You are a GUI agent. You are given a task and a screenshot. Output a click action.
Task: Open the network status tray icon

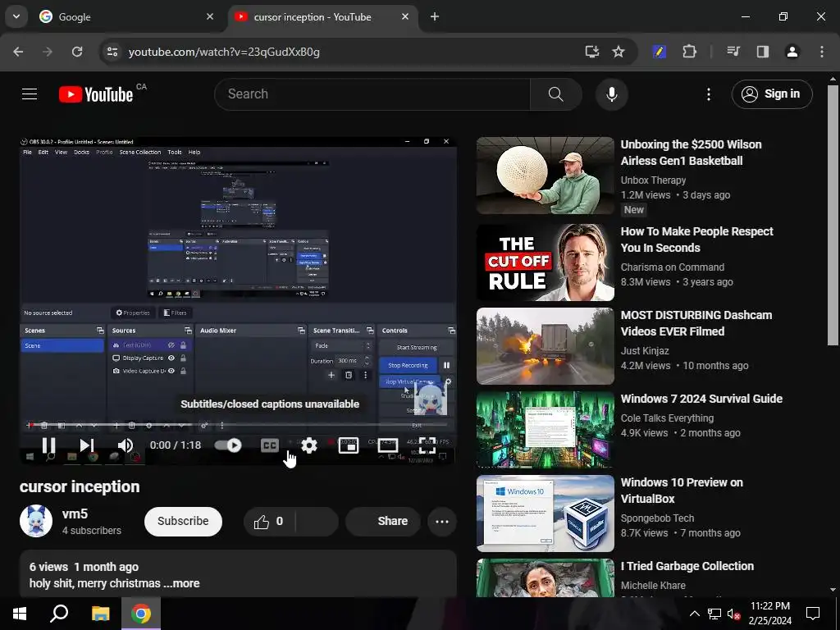point(714,614)
